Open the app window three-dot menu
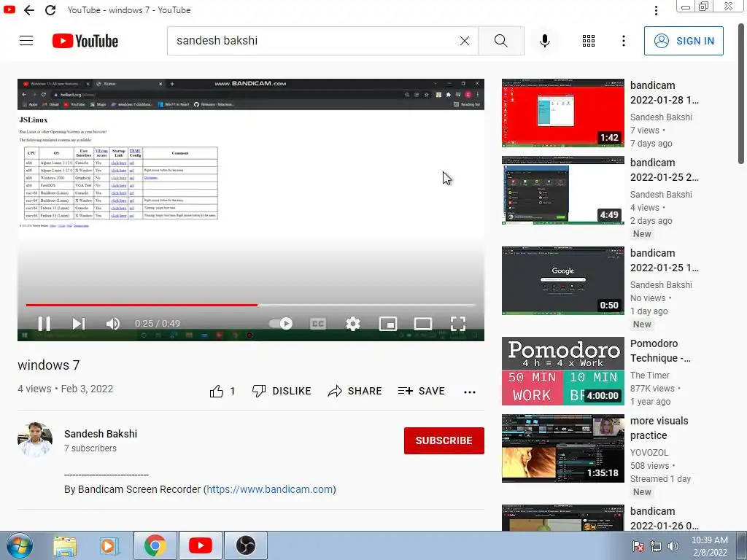747x560 pixels. point(656,10)
